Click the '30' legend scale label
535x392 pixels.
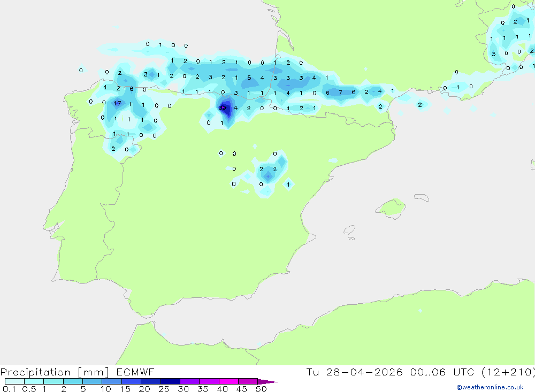click(183, 389)
